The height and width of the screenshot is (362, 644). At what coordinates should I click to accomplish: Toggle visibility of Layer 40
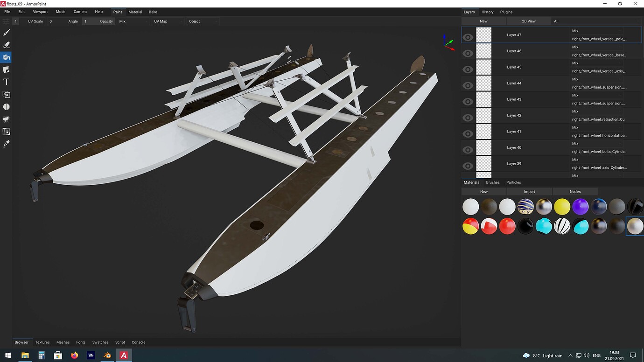click(468, 150)
